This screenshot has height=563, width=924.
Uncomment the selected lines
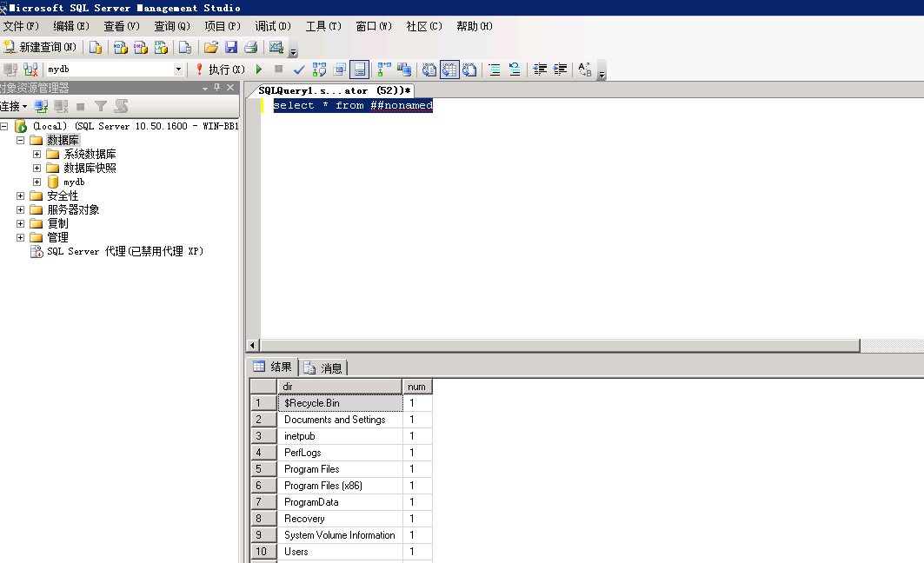pyautogui.click(x=515, y=70)
